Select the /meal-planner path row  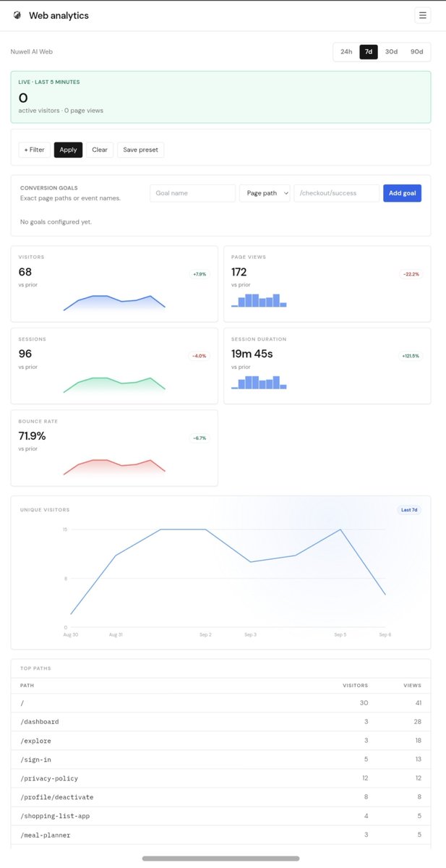(x=220, y=835)
